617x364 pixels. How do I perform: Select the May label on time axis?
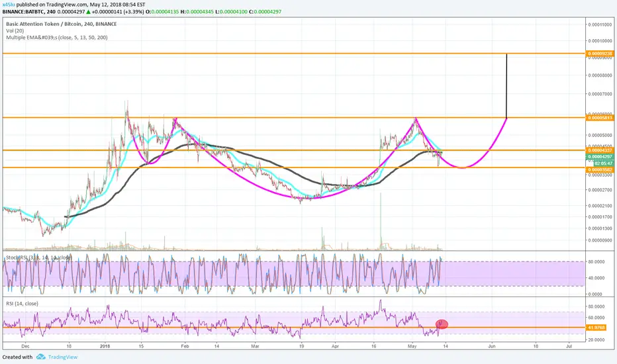coord(412,346)
